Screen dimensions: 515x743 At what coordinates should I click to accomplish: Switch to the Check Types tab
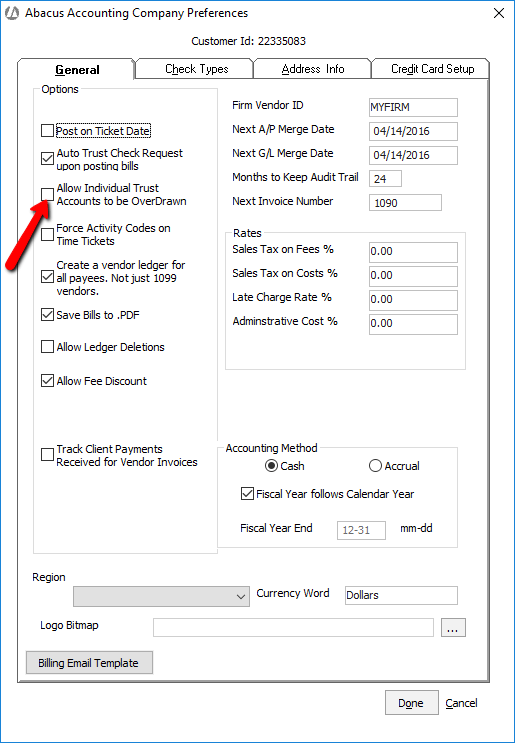pyautogui.click(x=196, y=69)
